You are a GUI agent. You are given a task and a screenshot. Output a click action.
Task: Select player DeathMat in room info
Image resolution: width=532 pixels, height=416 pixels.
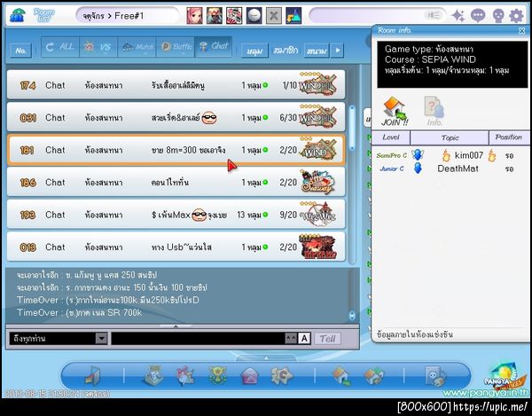pos(450,169)
